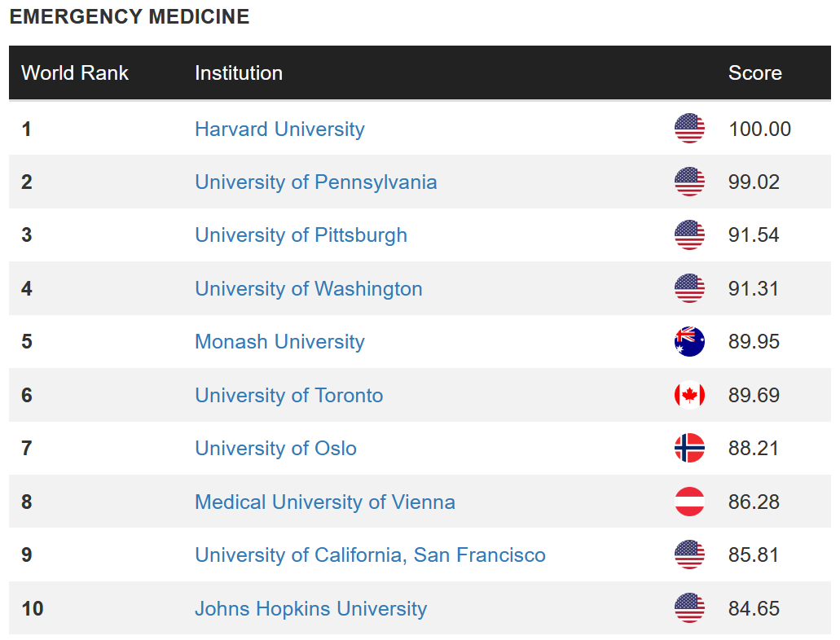Follow the University of Washington link
Screen dimensions: 840x640
308,288
